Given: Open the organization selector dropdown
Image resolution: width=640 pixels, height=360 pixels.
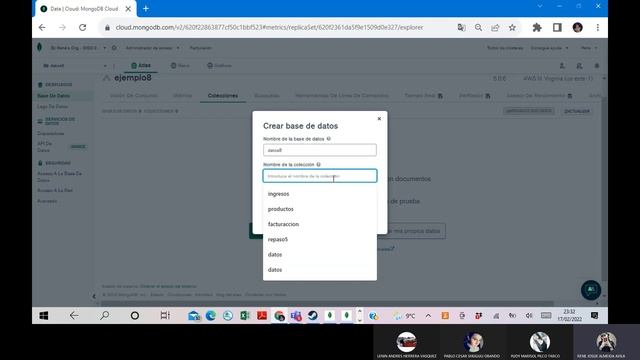Looking at the screenshot, I should pos(78,48).
